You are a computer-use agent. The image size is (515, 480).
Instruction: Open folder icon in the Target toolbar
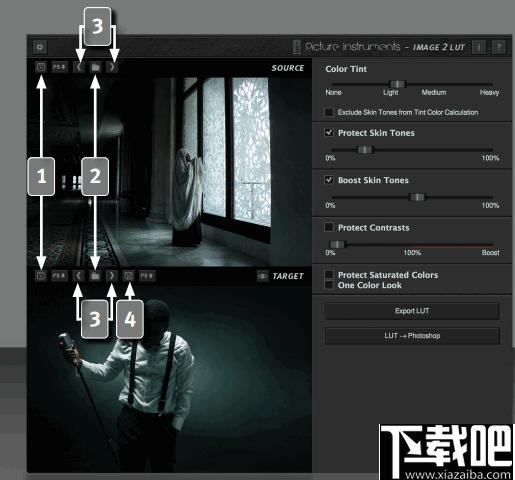(x=95, y=276)
